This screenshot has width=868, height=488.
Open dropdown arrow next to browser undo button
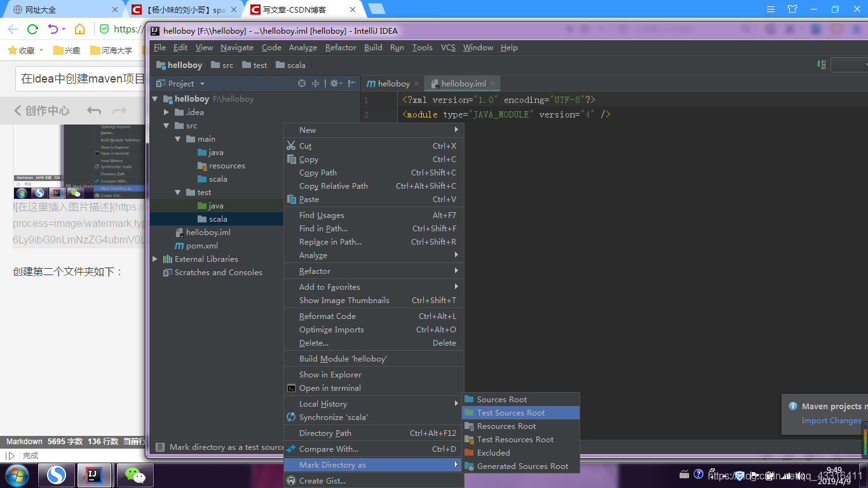point(62,29)
